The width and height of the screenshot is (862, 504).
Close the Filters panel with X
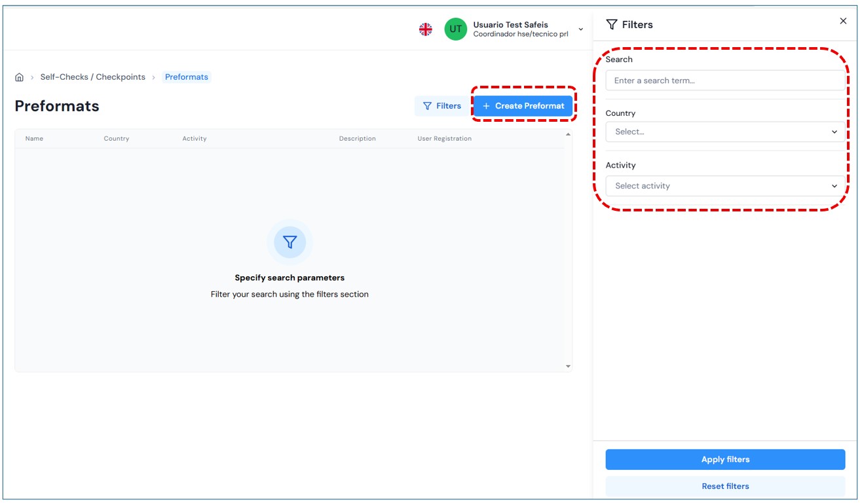coord(843,22)
